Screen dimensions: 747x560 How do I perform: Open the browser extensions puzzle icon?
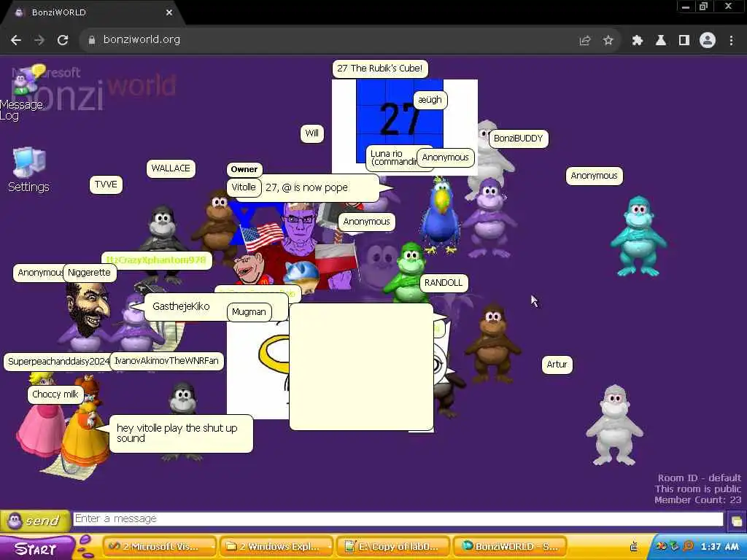point(638,41)
